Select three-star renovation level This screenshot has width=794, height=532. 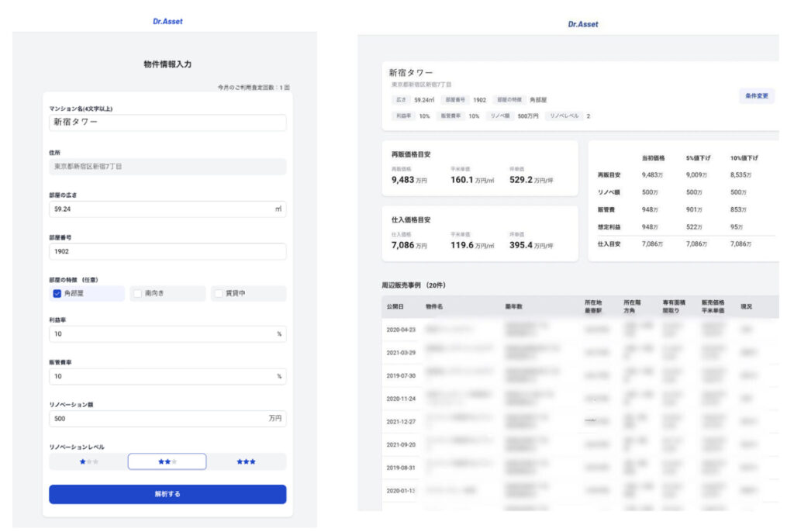pos(246,461)
